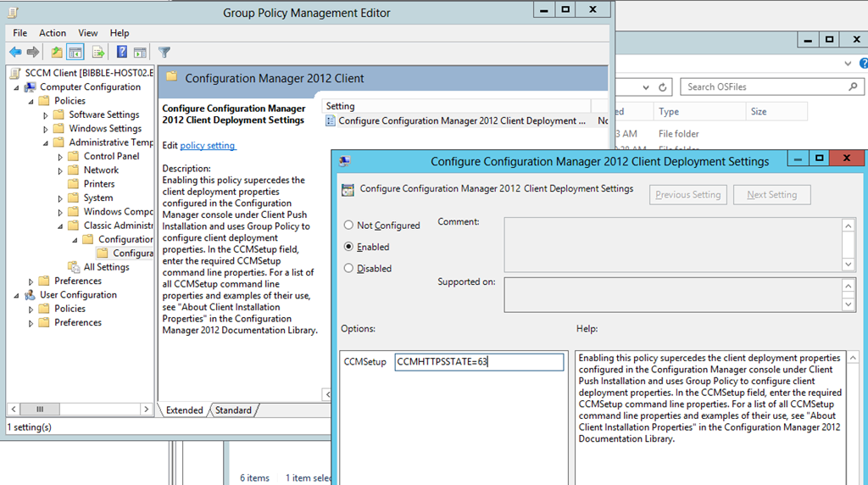Select the Not Configured radio button
The image size is (868, 485).
click(348, 226)
